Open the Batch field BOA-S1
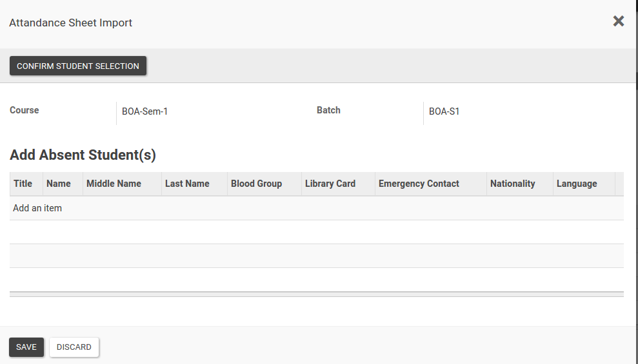This screenshot has width=638, height=364. [444, 111]
